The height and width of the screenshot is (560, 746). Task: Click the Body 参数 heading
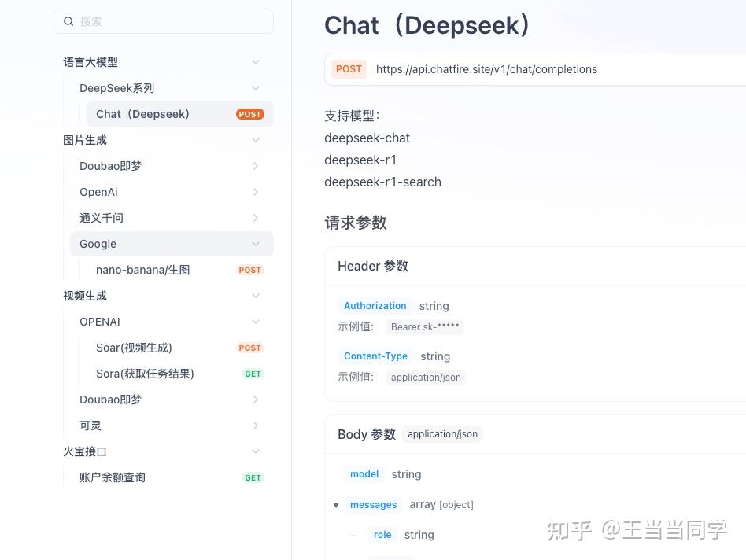pyautogui.click(x=367, y=434)
